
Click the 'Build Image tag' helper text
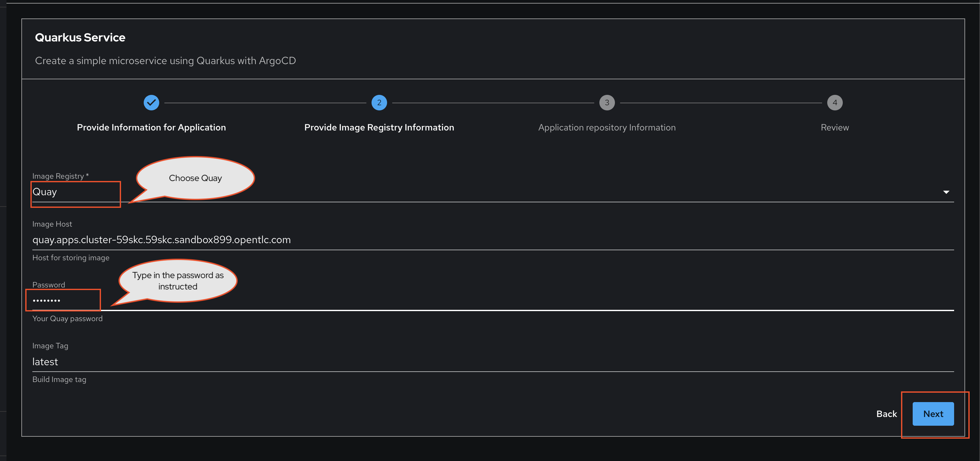[x=59, y=379]
